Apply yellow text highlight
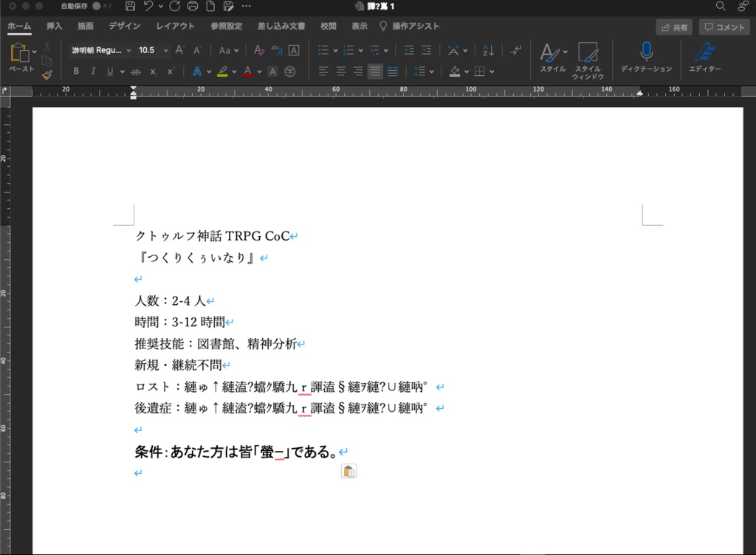This screenshot has width=756, height=555. pos(223,71)
